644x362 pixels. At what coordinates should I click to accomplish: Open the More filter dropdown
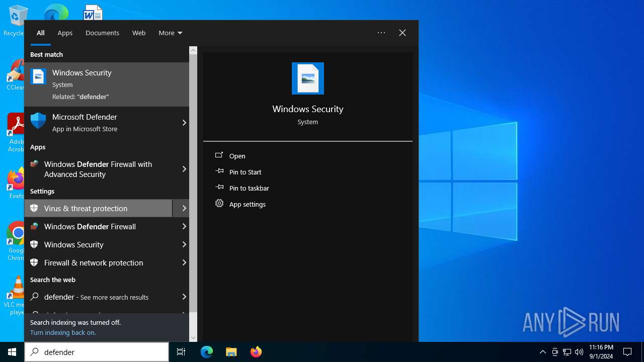tap(171, 33)
